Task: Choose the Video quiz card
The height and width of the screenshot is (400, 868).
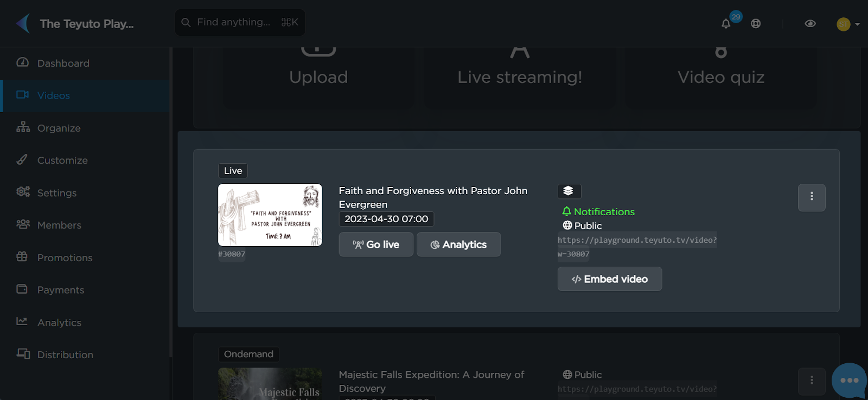Action: [x=721, y=77]
